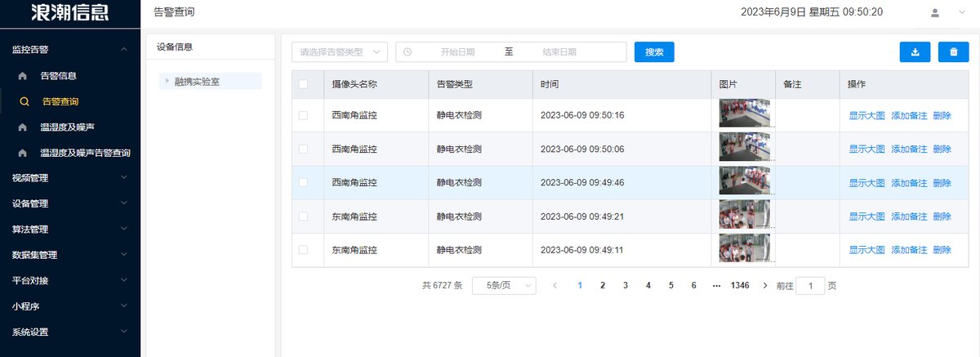Screen dimensions: 980x357
Task: Expand the 数据集管理 sidebar menu
Action: pos(123,254)
